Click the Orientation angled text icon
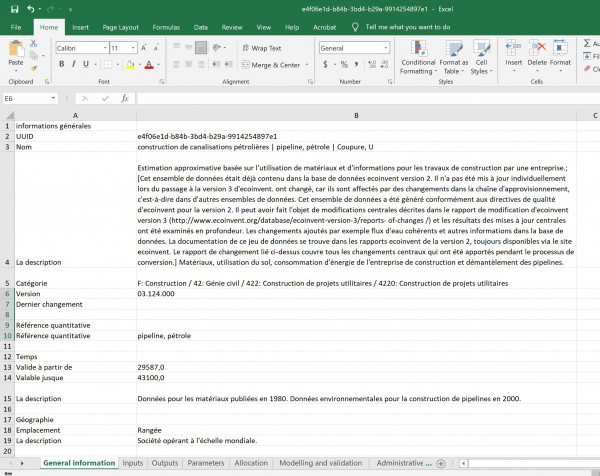The height and width of the screenshot is (476, 600). (217, 47)
